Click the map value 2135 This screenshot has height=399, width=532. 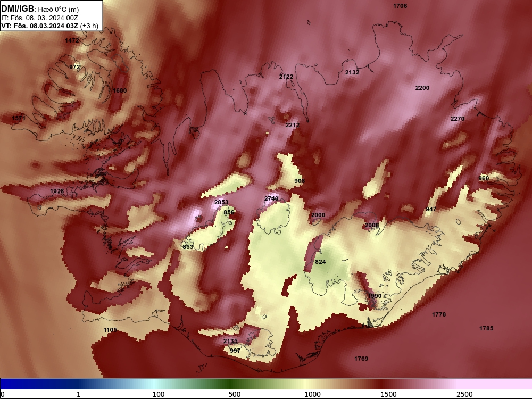(x=230, y=341)
